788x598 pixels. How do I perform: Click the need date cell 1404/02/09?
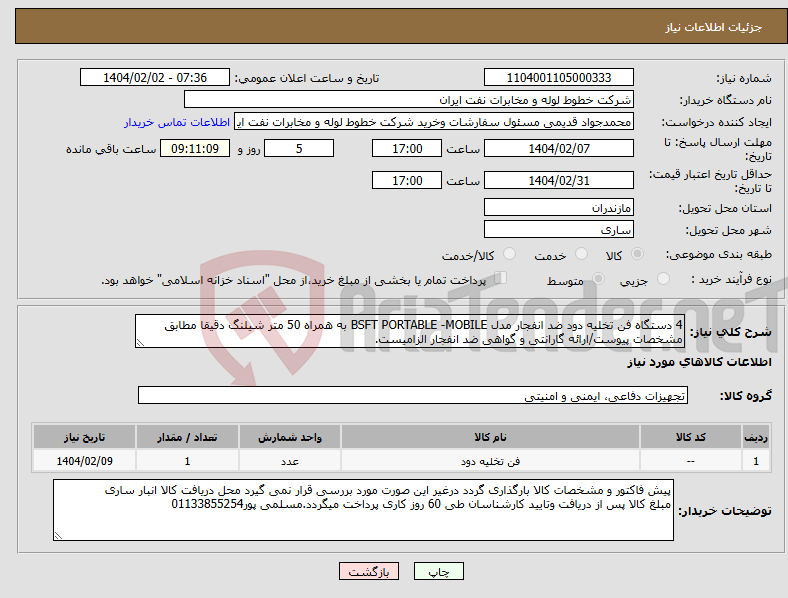[84, 461]
